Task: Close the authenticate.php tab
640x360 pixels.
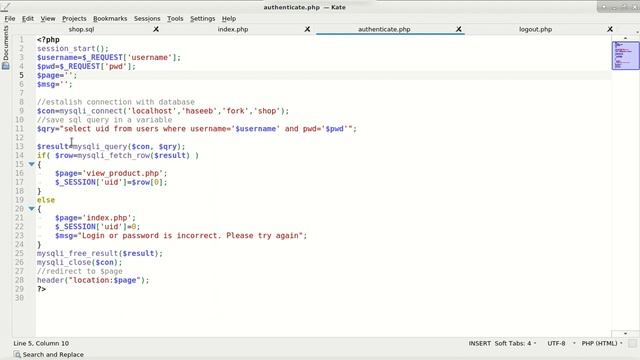Action: pyautogui.click(x=459, y=29)
